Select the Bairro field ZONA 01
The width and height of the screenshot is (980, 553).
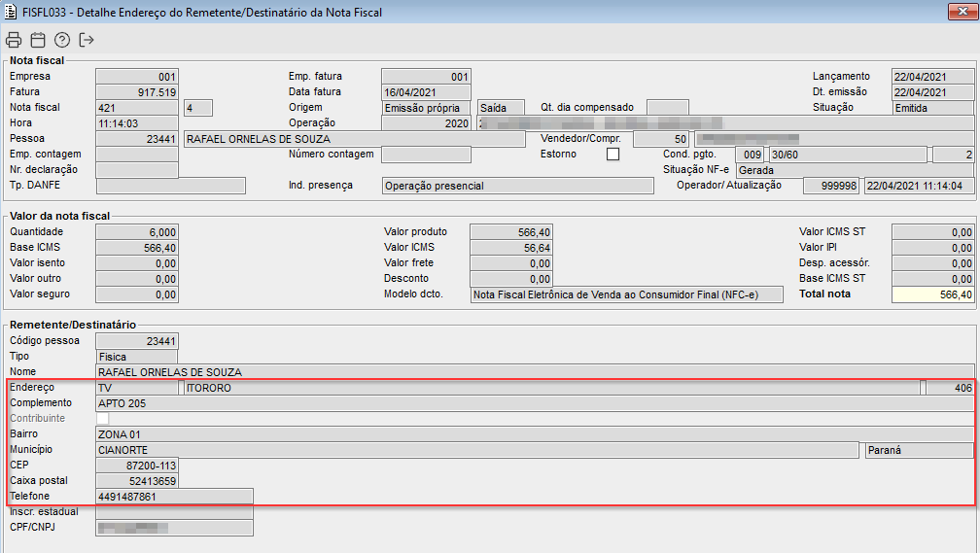click(535, 434)
